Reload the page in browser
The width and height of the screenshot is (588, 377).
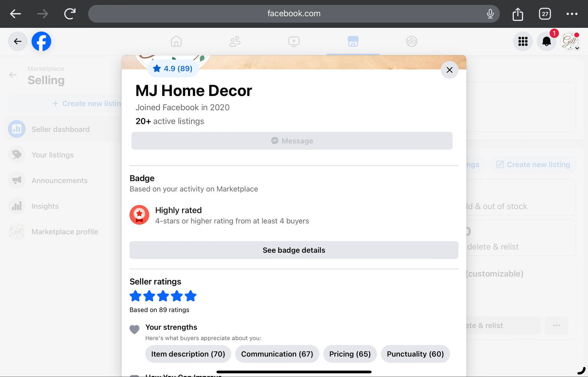click(70, 14)
